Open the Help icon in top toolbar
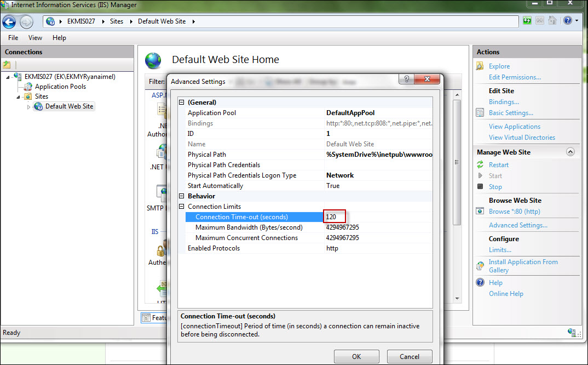The image size is (588, 365). pyautogui.click(x=568, y=21)
